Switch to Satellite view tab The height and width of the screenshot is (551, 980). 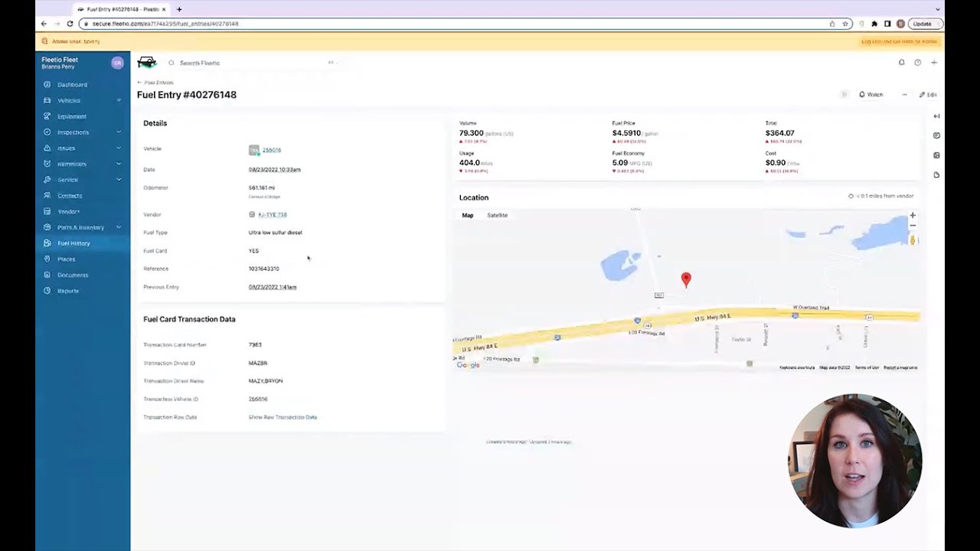pyautogui.click(x=498, y=215)
